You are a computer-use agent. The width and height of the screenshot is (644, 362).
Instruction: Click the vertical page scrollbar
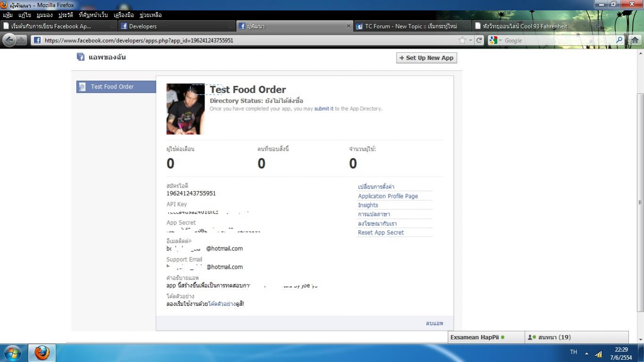tap(640, 202)
